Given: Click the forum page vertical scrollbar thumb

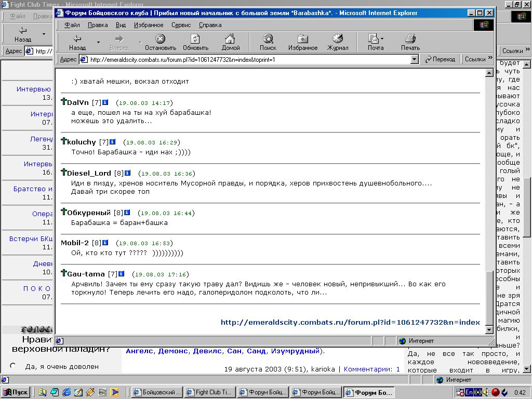Looking at the screenshot, I should click(489, 298).
